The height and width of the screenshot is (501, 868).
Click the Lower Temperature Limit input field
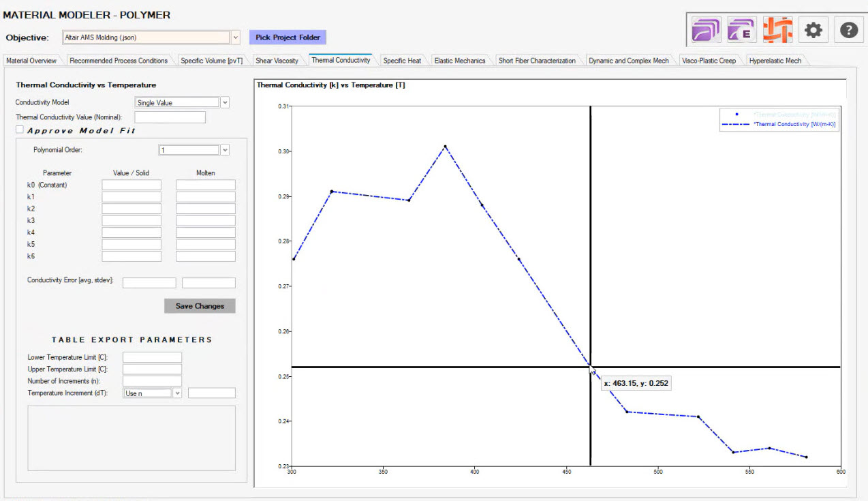tap(152, 357)
